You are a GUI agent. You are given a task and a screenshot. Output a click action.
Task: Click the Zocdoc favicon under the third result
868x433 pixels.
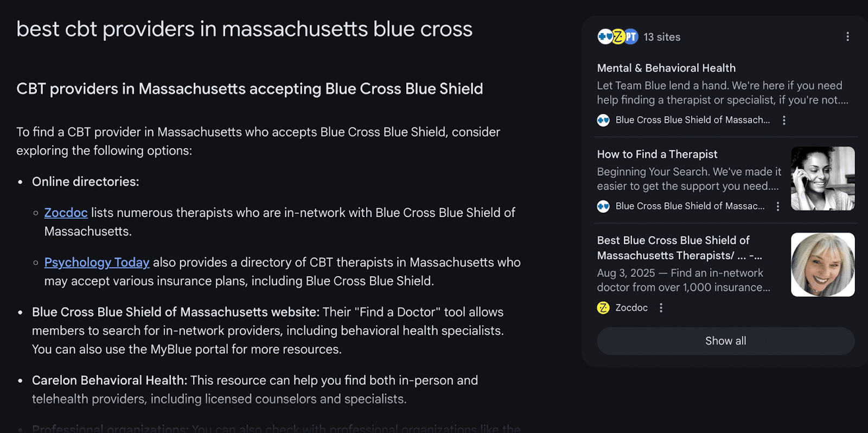[603, 308]
